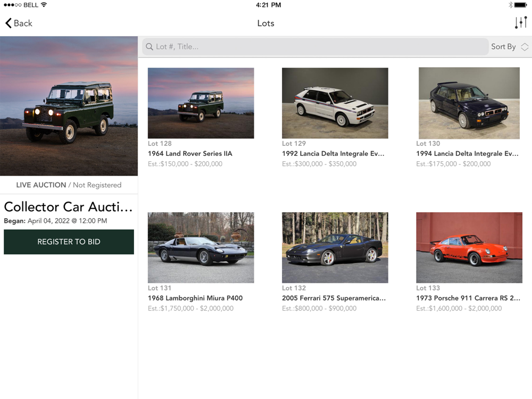Tap Register to Bid button

click(x=69, y=242)
